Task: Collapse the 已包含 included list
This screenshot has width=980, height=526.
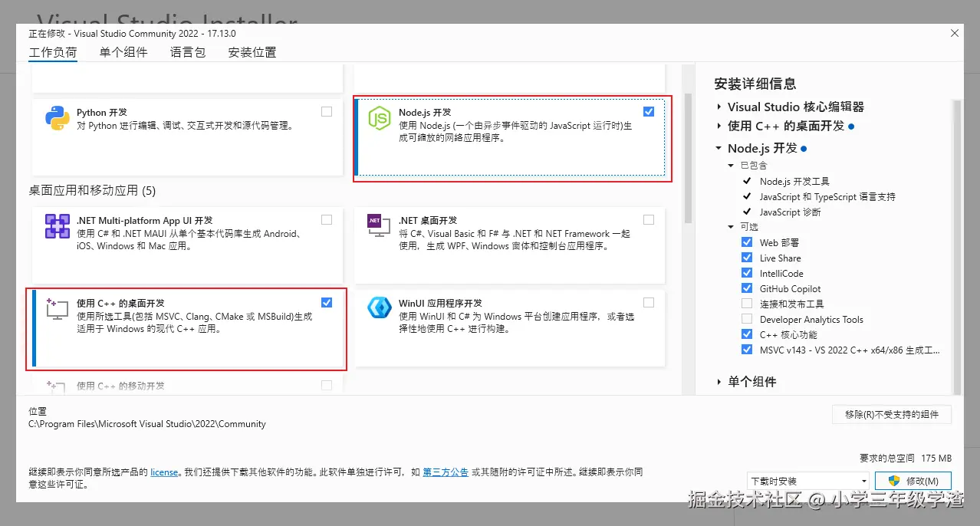Action: tap(732, 166)
